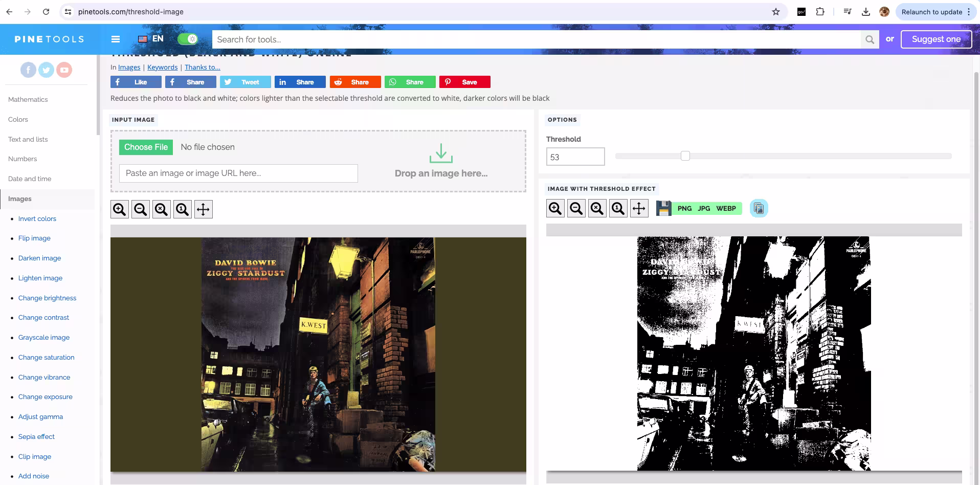
Task: Click the floppy disk save icon
Action: point(664,208)
